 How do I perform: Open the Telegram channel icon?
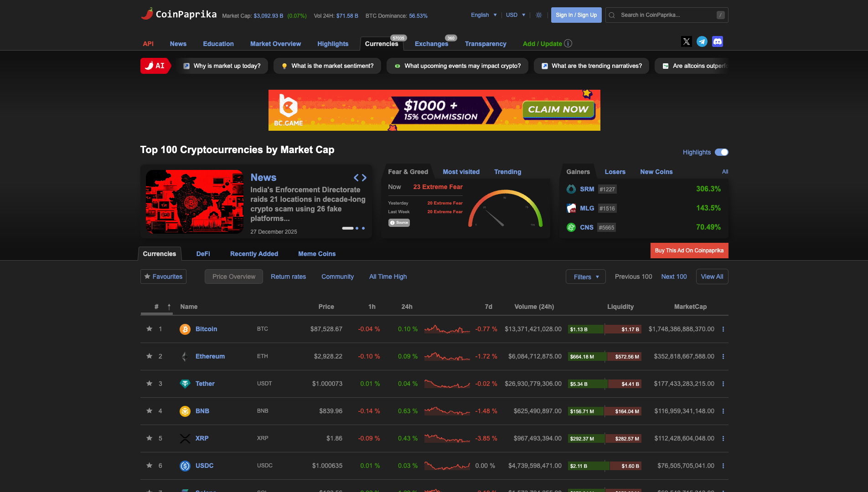(x=702, y=41)
